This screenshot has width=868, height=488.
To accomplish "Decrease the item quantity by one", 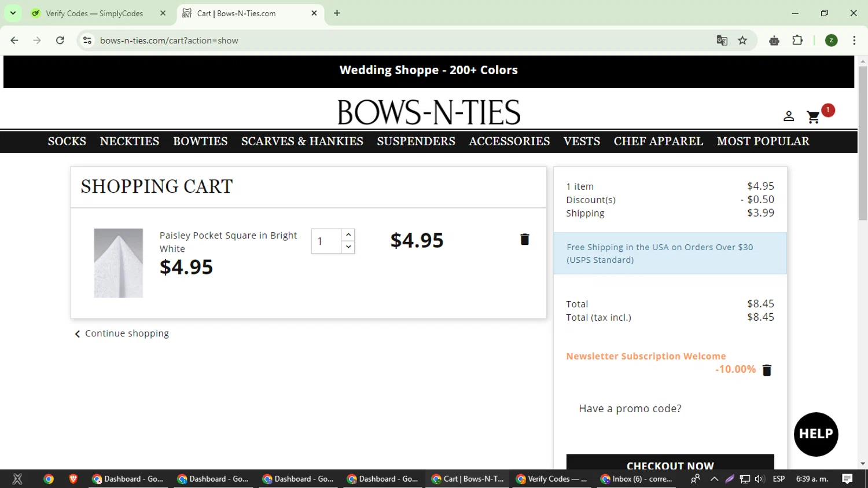I will point(348,247).
